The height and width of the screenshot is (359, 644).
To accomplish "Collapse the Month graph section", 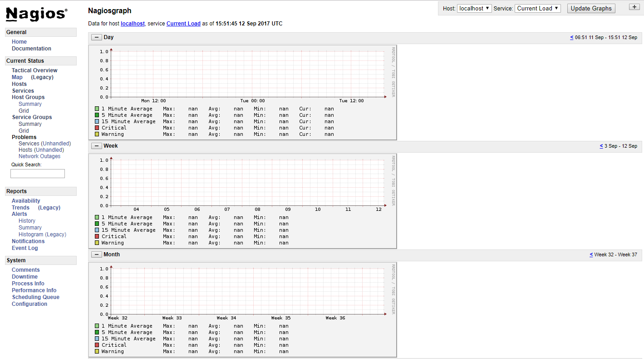I will 97,254.
